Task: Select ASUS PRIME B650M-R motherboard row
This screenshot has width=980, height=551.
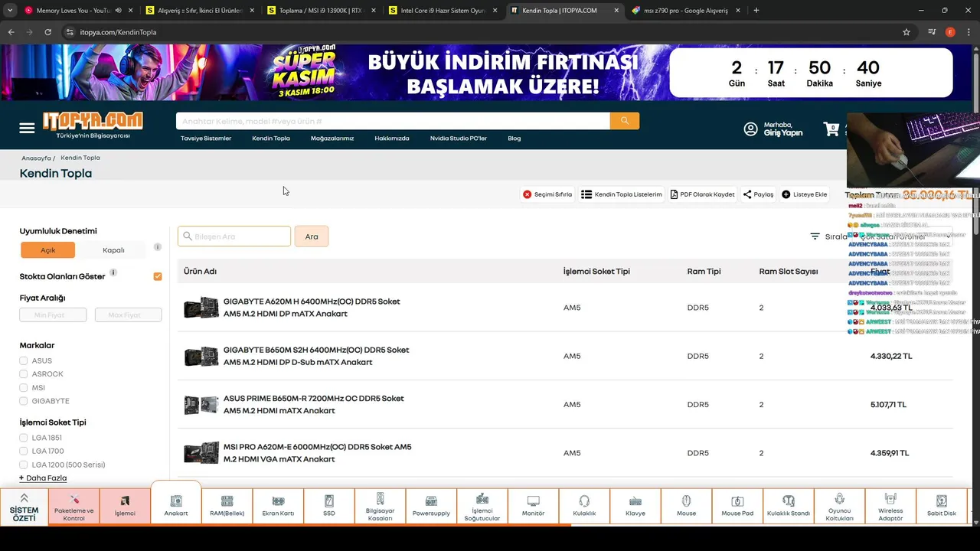Action: [565, 404]
